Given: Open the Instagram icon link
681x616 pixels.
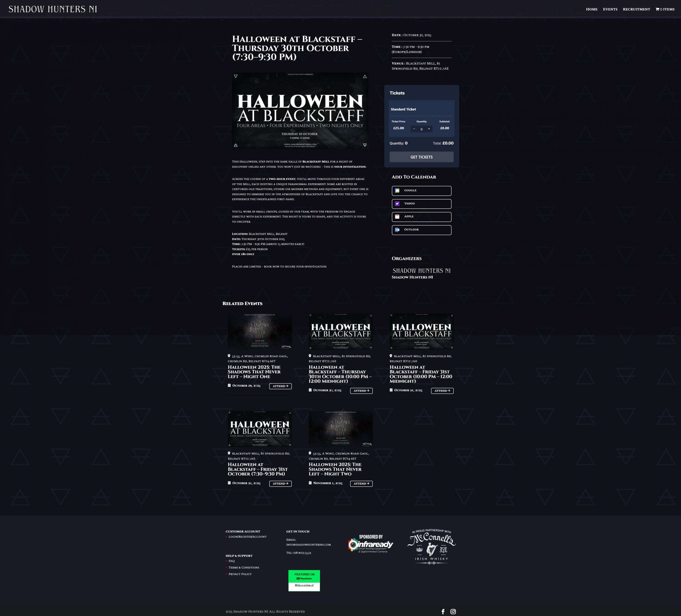Looking at the screenshot, I should 453,611.
